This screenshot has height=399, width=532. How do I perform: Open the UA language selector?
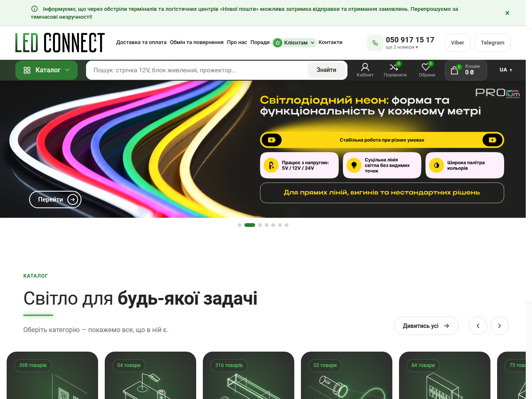point(506,70)
